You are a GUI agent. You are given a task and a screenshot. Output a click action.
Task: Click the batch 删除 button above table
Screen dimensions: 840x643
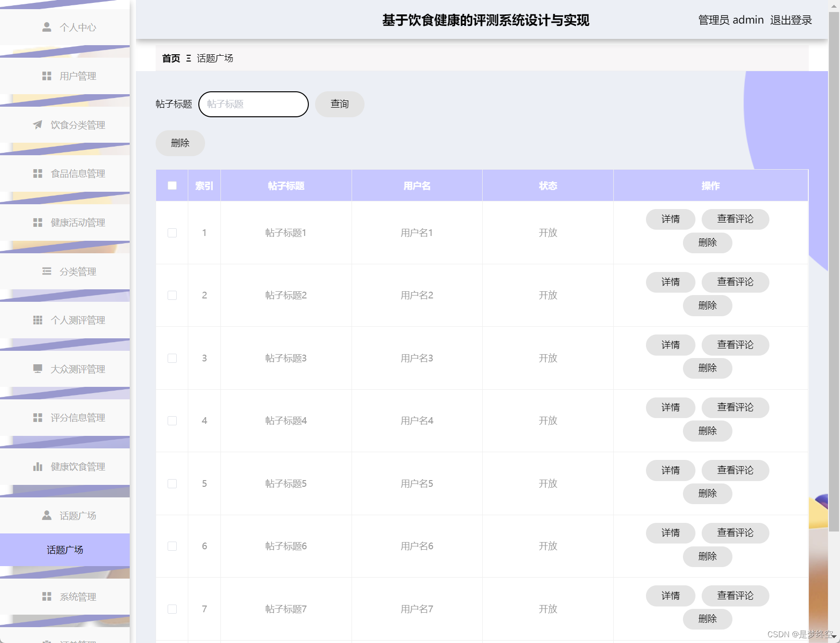[180, 143]
